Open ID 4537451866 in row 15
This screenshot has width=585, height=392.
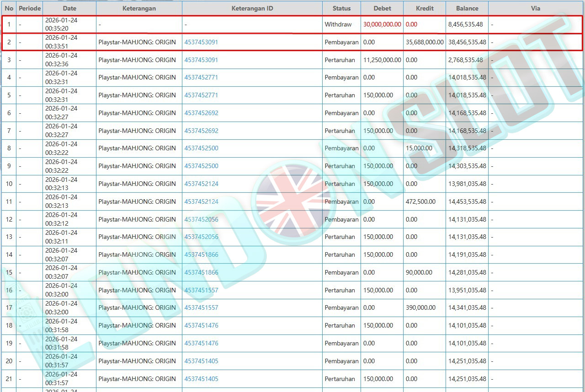pos(201,272)
